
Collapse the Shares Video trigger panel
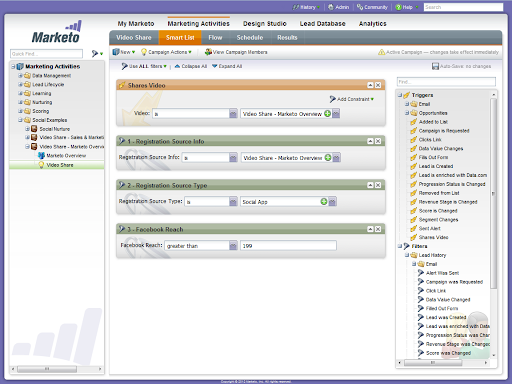pos(370,85)
